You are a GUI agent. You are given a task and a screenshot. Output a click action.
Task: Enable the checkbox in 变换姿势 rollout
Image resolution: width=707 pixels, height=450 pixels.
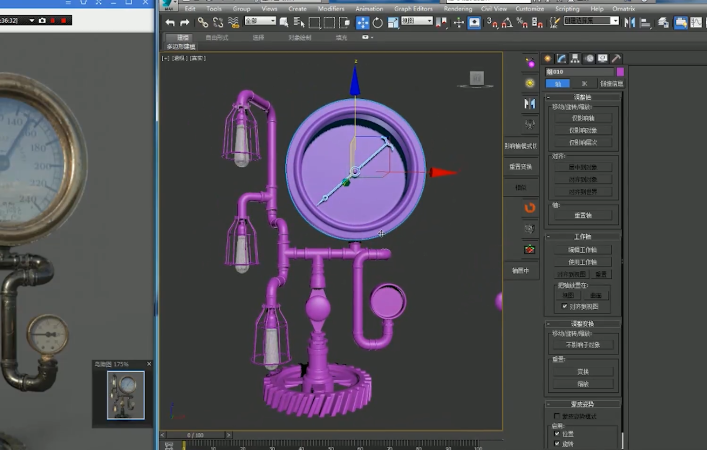(555, 415)
